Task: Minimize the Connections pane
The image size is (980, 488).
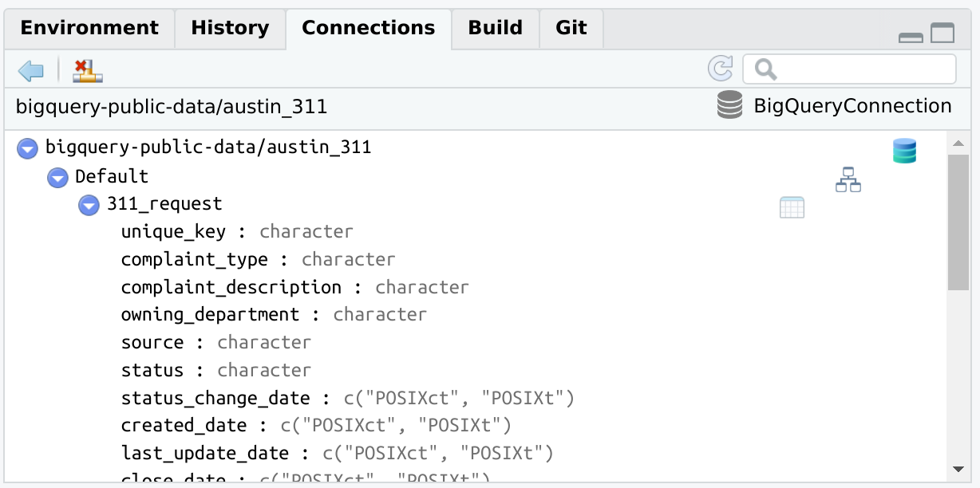Action: click(x=911, y=36)
